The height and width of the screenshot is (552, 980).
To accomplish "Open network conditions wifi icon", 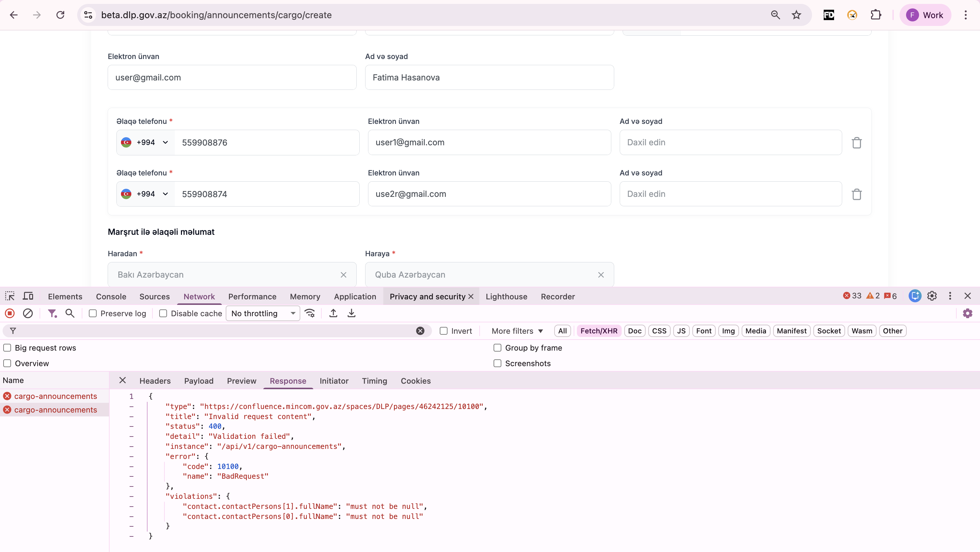I will (310, 314).
